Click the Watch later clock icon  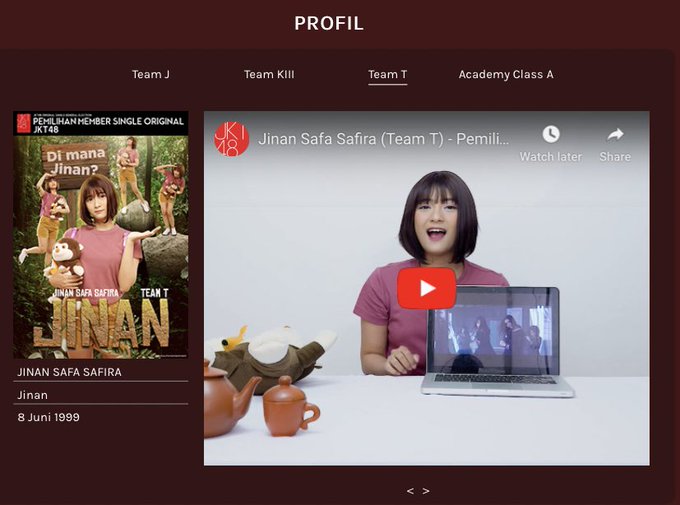tap(551, 134)
